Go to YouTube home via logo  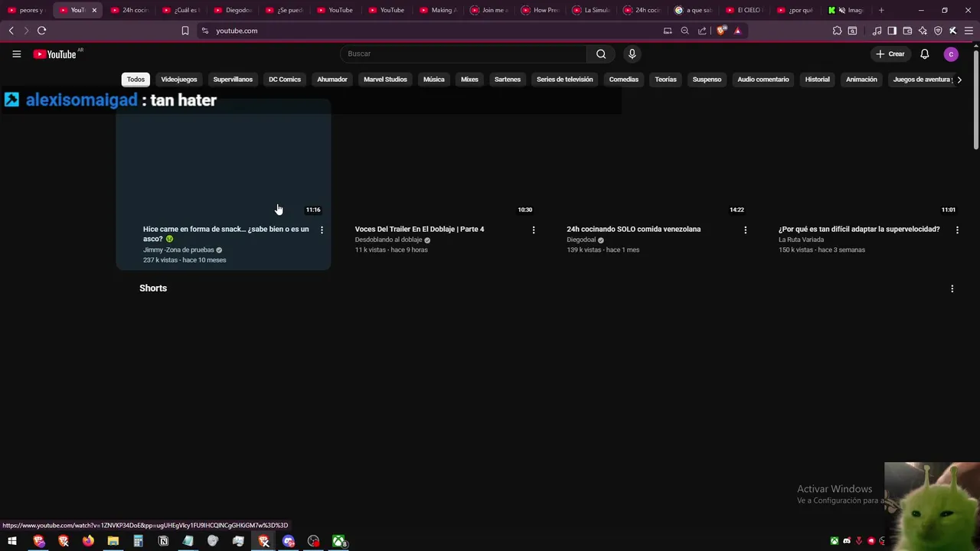(x=55, y=54)
